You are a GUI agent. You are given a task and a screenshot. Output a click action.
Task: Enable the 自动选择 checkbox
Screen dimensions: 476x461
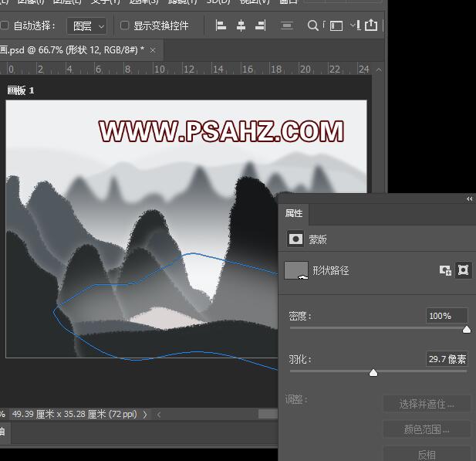click(4, 25)
